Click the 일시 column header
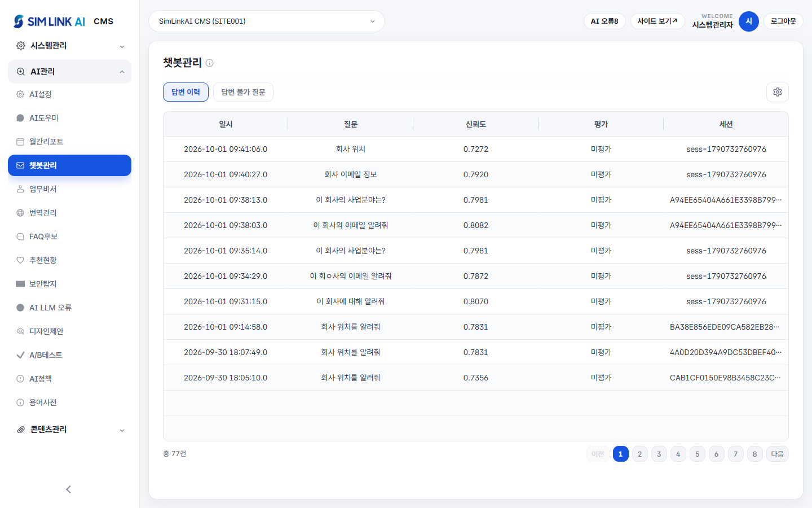 (x=226, y=124)
